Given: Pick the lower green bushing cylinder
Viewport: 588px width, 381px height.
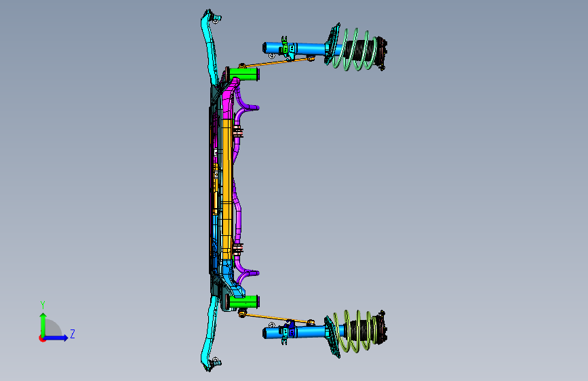Looking at the screenshot, I should (x=243, y=302).
